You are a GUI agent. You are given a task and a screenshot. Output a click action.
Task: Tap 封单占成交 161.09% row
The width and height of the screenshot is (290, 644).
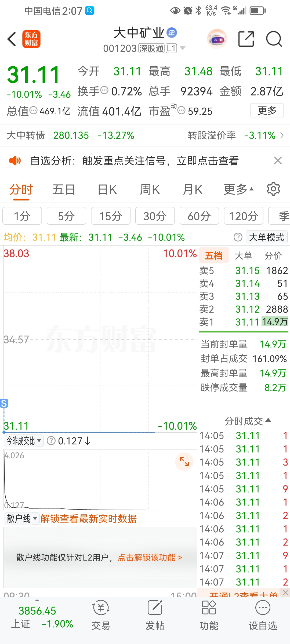pos(244,358)
